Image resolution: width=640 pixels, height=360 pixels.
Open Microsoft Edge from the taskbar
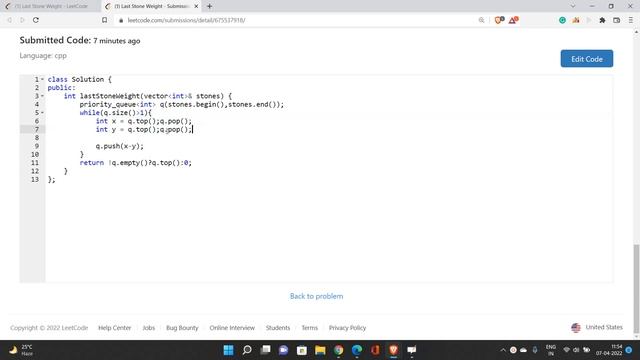click(x=357, y=350)
